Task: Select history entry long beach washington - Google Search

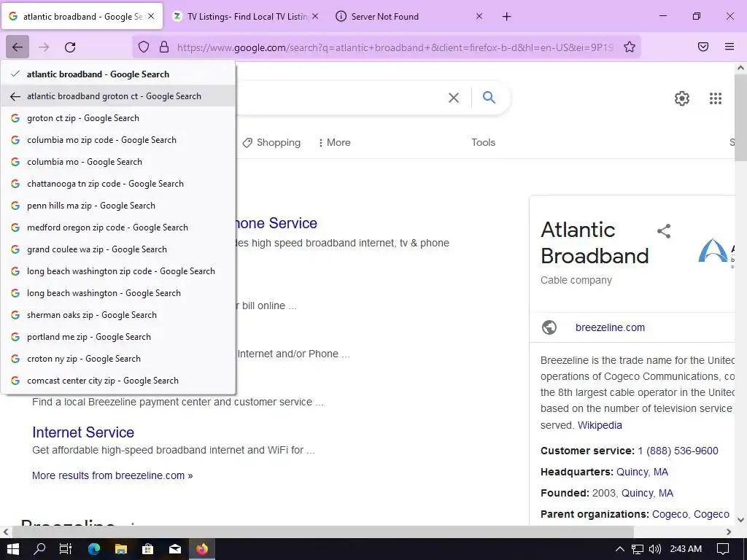Action: pos(118,293)
